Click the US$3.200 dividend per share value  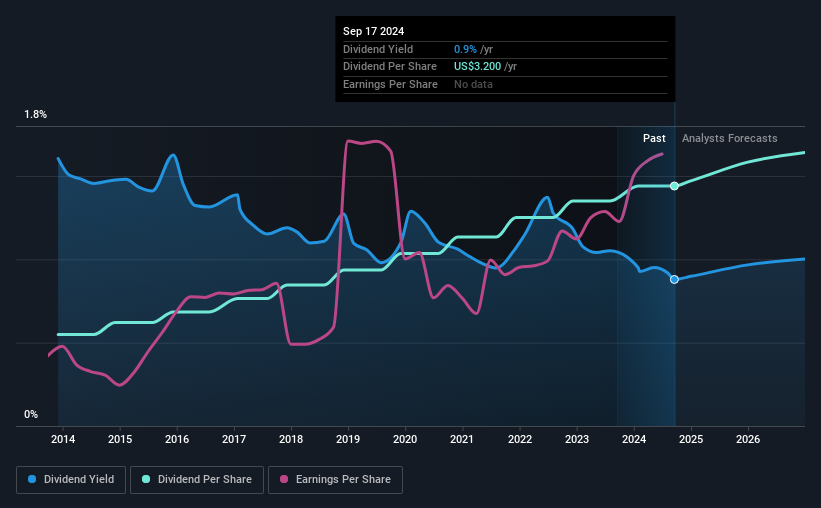coord(478,67)
